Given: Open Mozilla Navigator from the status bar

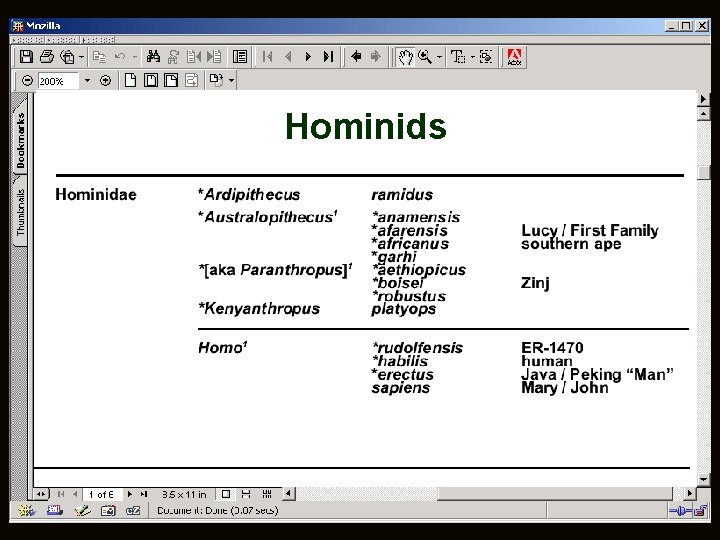Looking at the screenshot, I should click(x=27, y=510).
